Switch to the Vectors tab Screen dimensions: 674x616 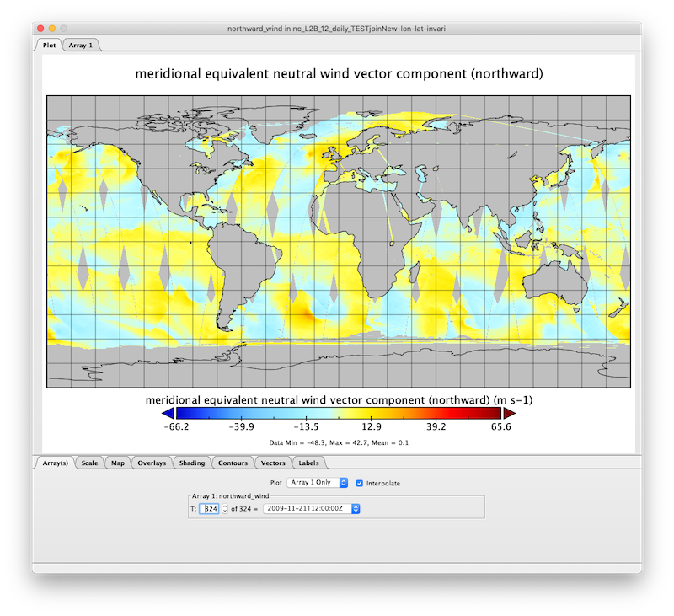click(273, 463)
